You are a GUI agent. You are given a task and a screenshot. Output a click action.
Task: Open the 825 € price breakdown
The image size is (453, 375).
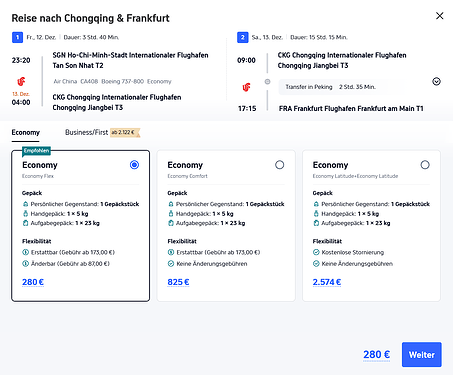point(178,282)
